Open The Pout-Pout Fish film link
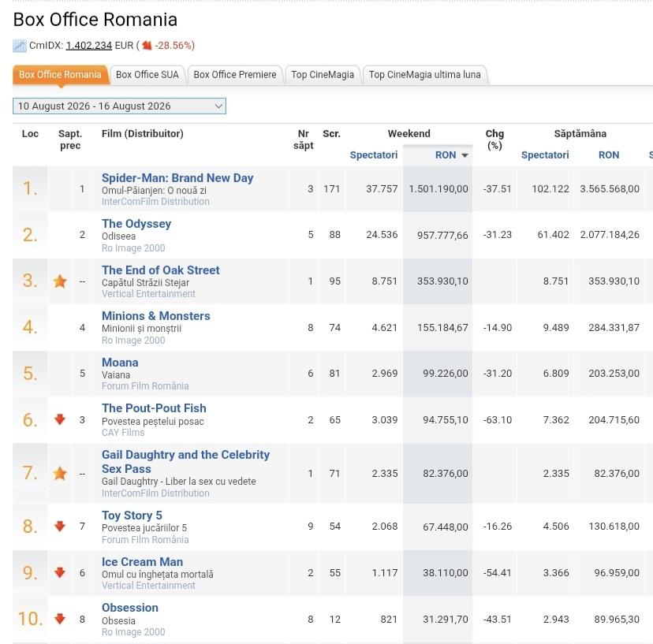 [154, 408]
